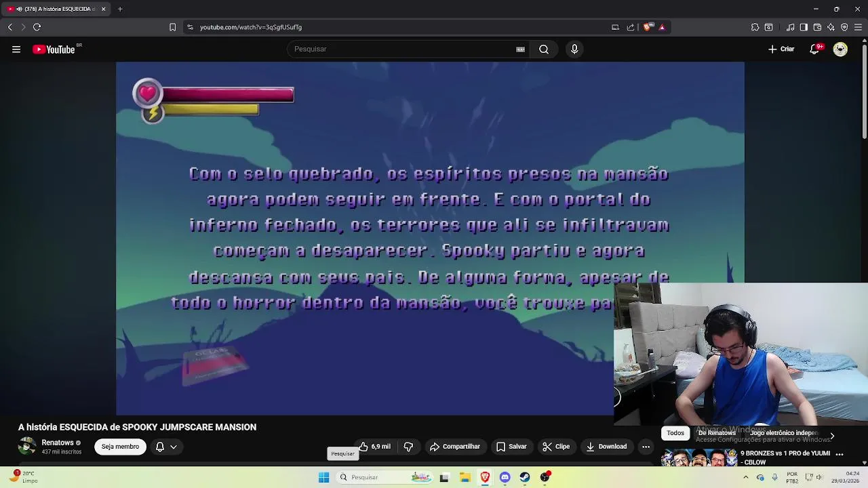This screenshot has height=488, width=868.
Task: Dislike the video
Action: pyautogui.click(x=408, y=447)
